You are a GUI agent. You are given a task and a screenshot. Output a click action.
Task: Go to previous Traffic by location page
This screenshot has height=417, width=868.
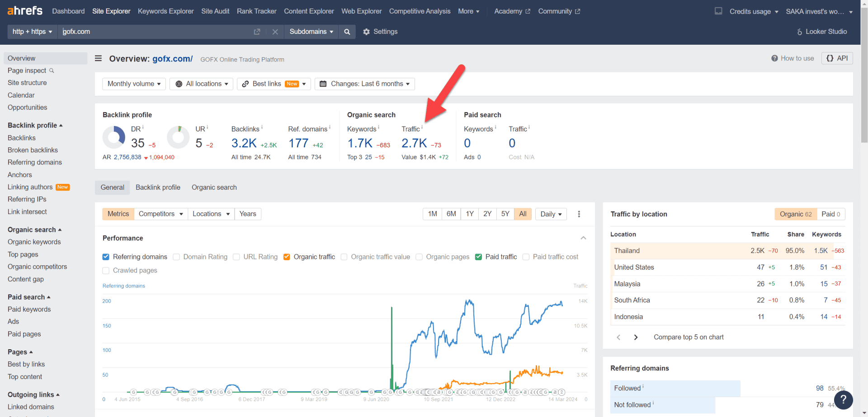618,337
